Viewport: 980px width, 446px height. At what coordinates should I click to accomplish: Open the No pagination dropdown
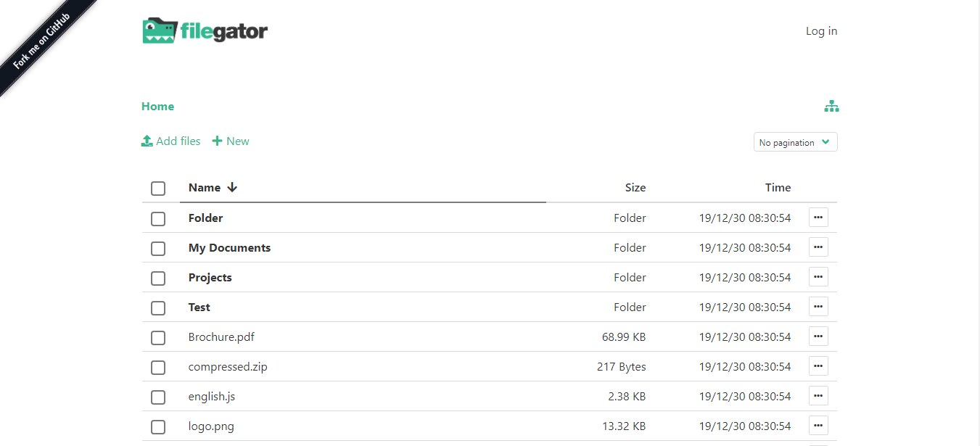[x=795, y=142]
